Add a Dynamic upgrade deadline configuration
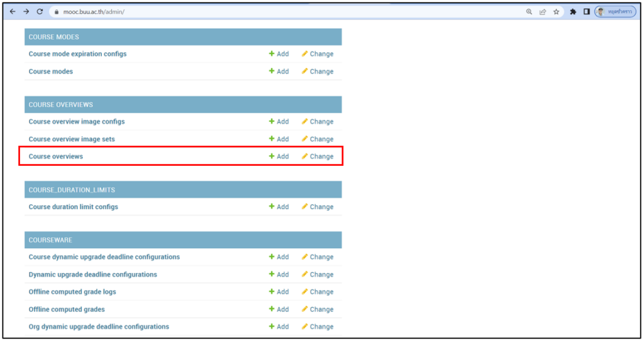 (x=279, y=274)
